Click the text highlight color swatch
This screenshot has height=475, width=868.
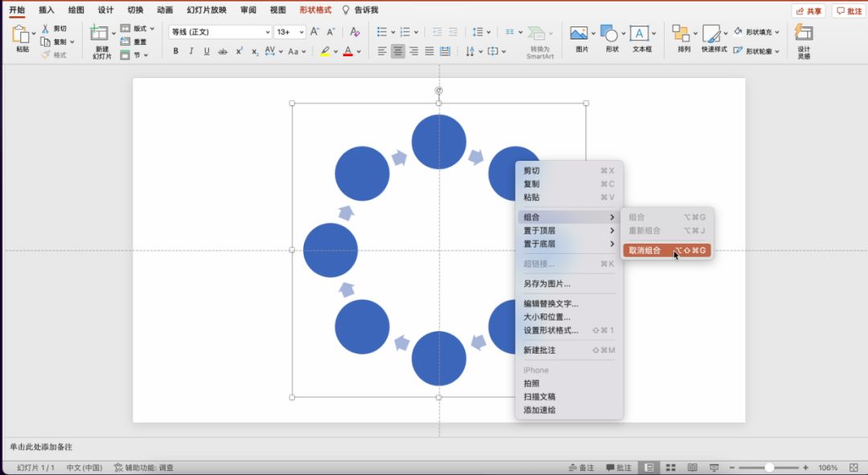point(325,51)
